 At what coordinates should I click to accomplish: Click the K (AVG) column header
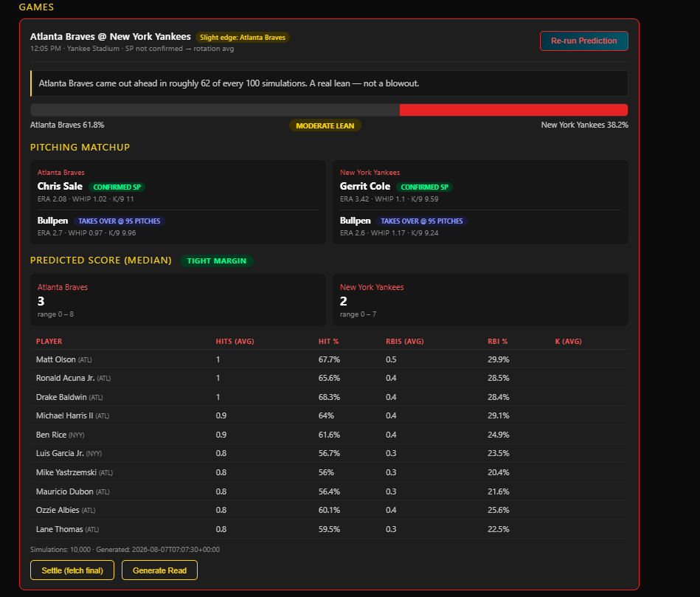tap(568, 341)
